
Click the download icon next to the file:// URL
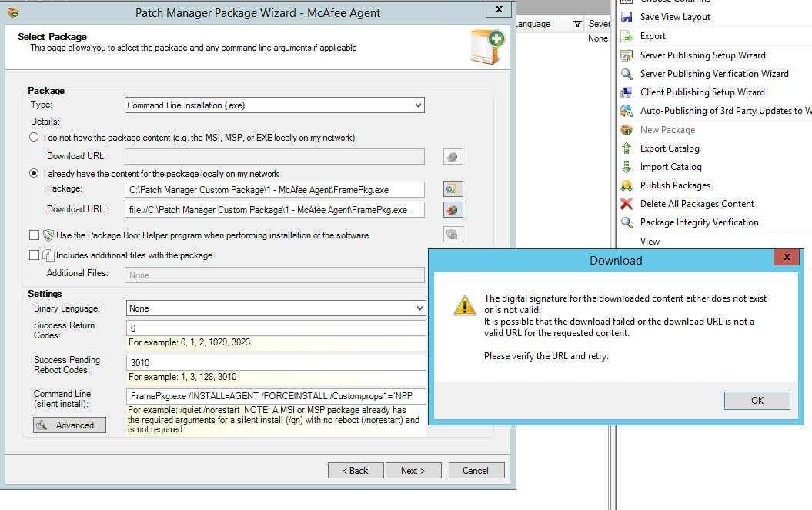453,210
